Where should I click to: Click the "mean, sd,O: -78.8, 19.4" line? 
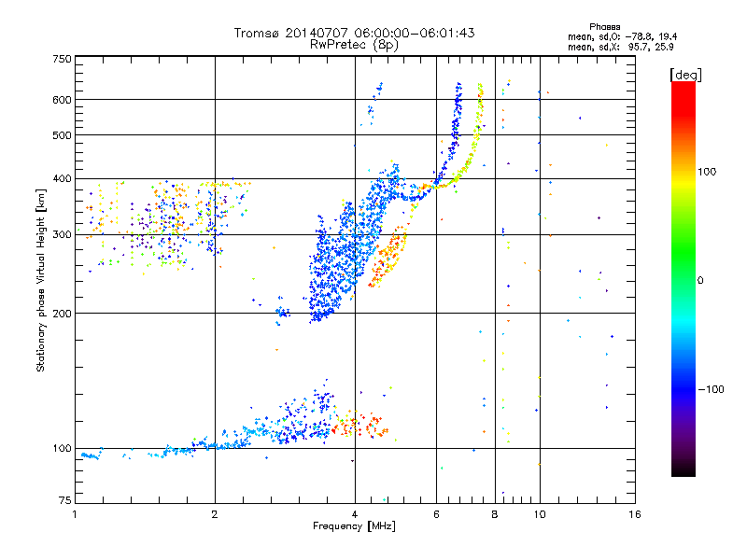coord(622,36)
